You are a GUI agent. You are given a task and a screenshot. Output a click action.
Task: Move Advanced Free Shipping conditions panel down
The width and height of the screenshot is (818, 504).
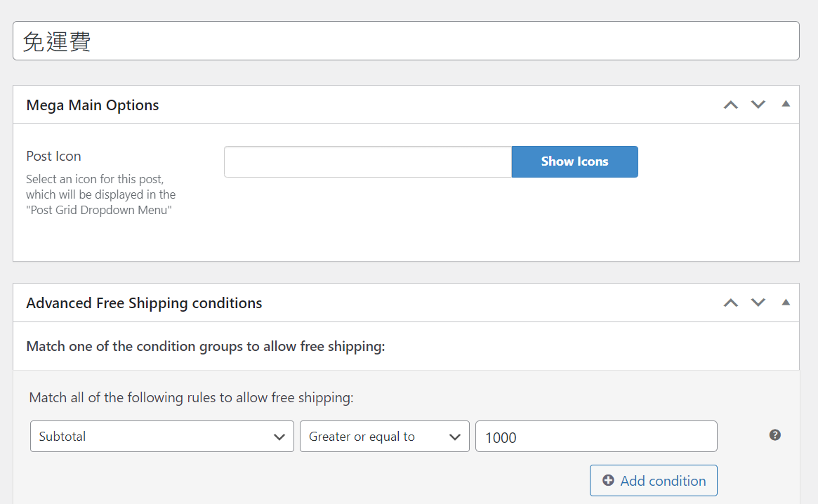[758, 303]
